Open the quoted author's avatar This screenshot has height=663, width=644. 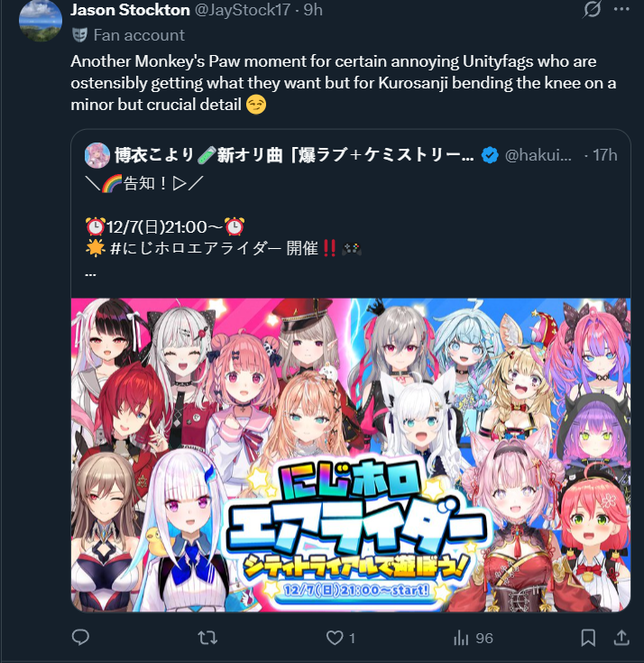(97, 155)
